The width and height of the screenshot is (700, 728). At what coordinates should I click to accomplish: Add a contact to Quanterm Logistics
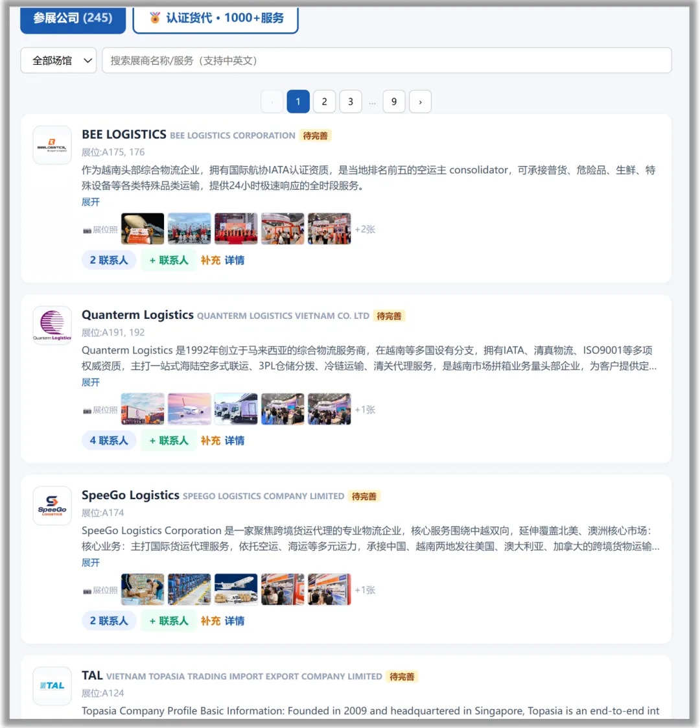[x=169, y=440]
